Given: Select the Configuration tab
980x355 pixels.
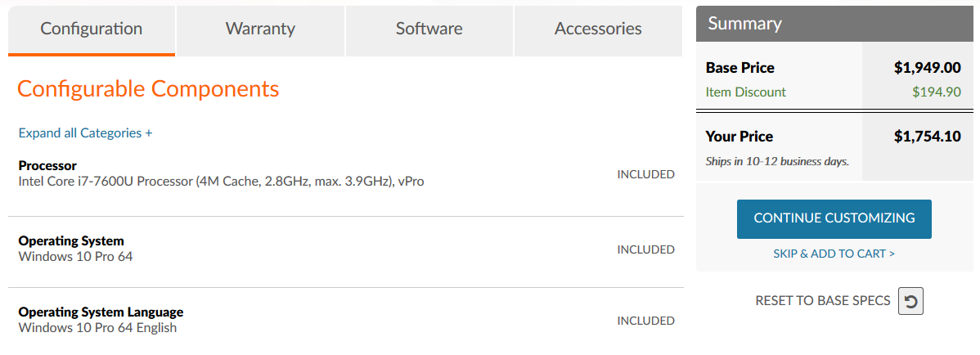Looking at the screenshot, I should click(x=92, y=30).
